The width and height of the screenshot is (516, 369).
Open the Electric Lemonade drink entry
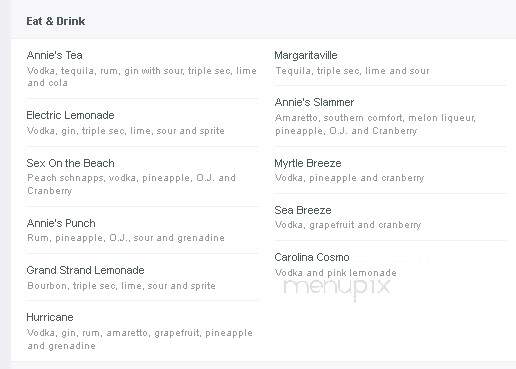click(x=70, y=115)
